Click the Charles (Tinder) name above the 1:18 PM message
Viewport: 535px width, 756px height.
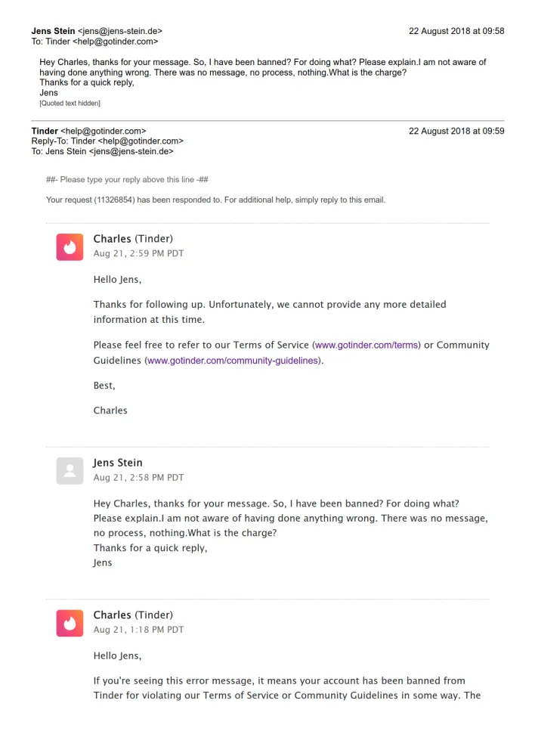click(x=133, y=615)
